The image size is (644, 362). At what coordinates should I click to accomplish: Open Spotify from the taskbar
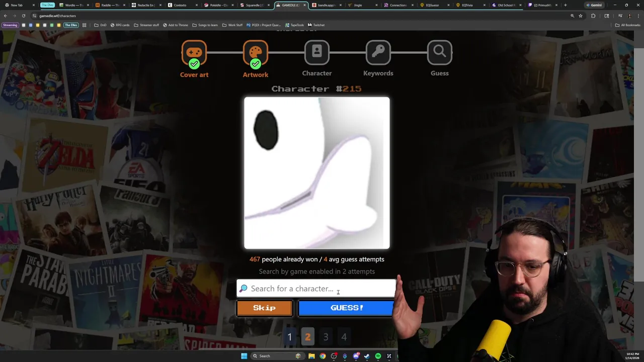378,356
